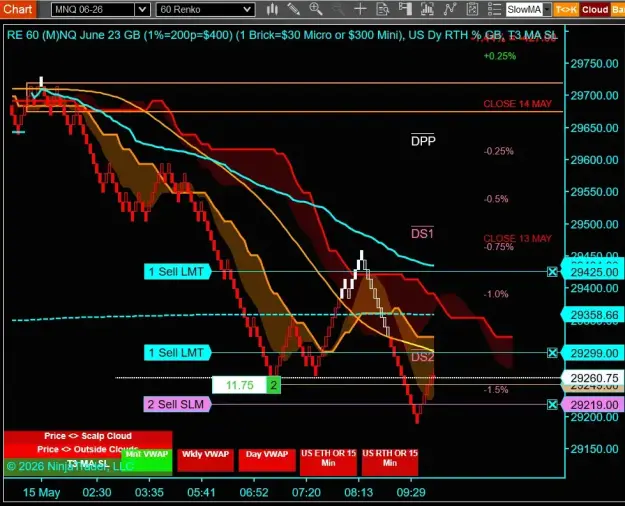Click the Wkly VWAP status box
Viewport: 625px width, 506px height.
pyautogui.click(x=205, y=460)
